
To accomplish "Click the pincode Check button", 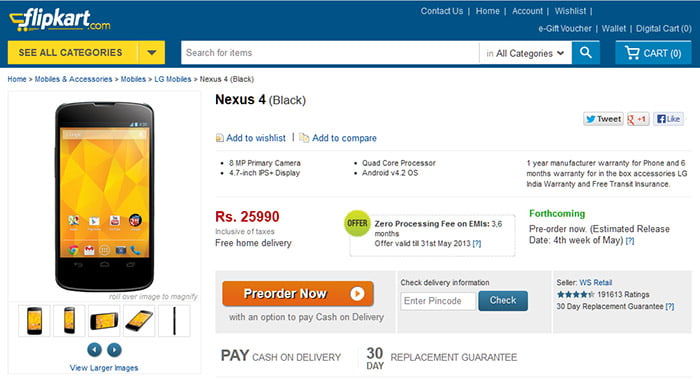I will point(503,301).
